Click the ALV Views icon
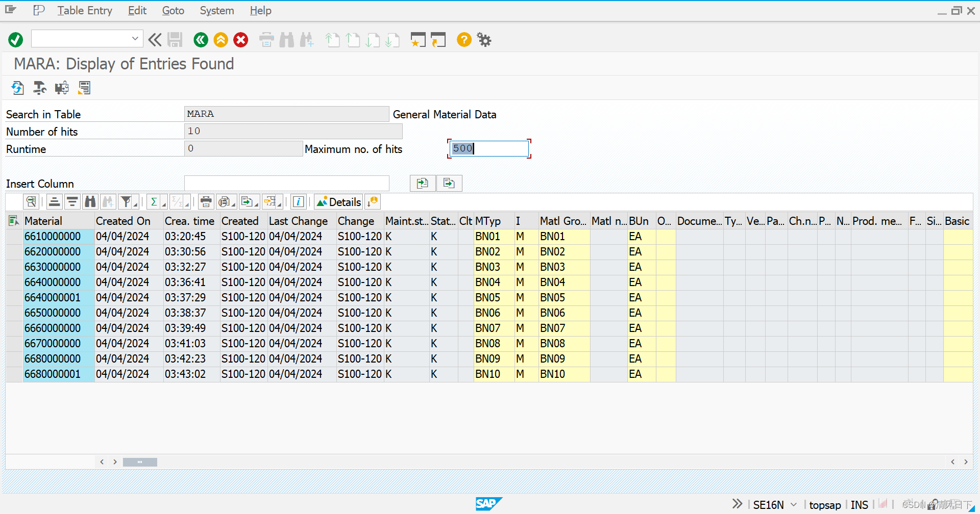The height and width of the screenshot is (514, 980). pyautogui.click(x=224, y=202)
